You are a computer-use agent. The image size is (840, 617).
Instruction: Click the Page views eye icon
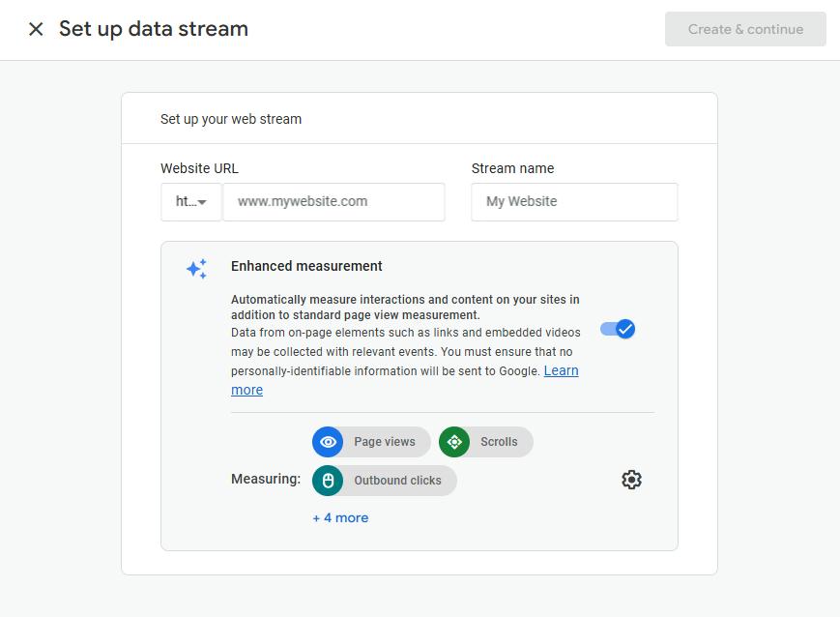[328, 442]
